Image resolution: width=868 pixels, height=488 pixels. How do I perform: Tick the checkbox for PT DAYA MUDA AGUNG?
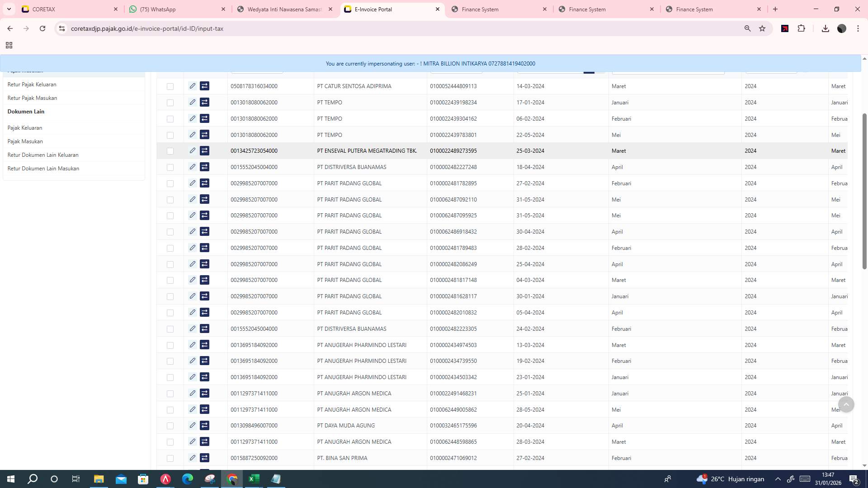170,425
